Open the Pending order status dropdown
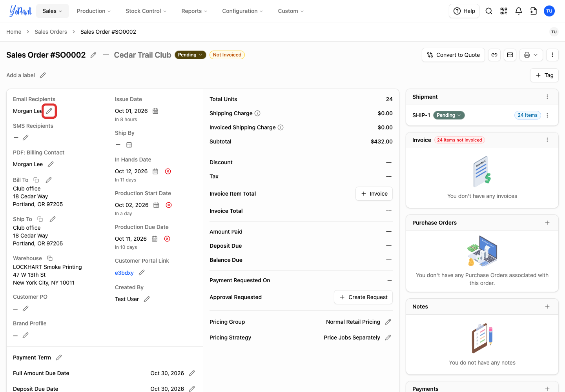This screenshot has height=392, width=565. (190, 55)
